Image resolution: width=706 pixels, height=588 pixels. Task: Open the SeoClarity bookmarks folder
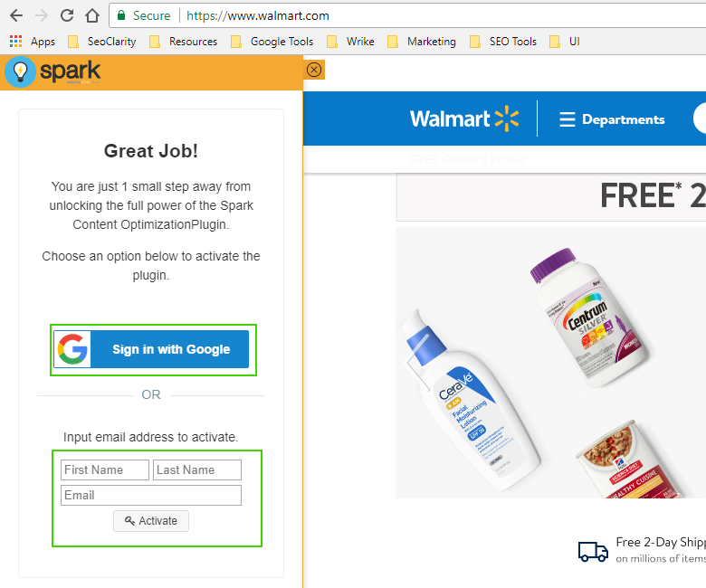[x=101, y=42]
